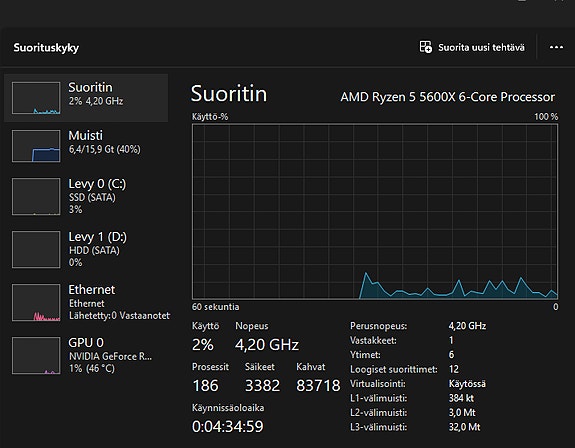Viewport: 575px width, 448px height.
Task: Click the Lähetetty:0 Vastaanotet text
Action: [x=120, y=316]
